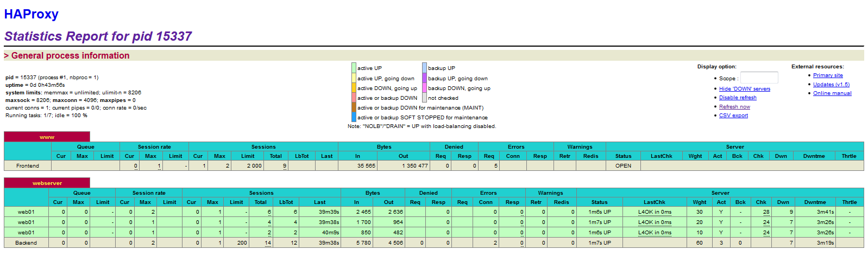The width and height of the screenshot is (868, 262).
Task: Click the Backend 5 780 bytes-in total
Action: point(364,243)
